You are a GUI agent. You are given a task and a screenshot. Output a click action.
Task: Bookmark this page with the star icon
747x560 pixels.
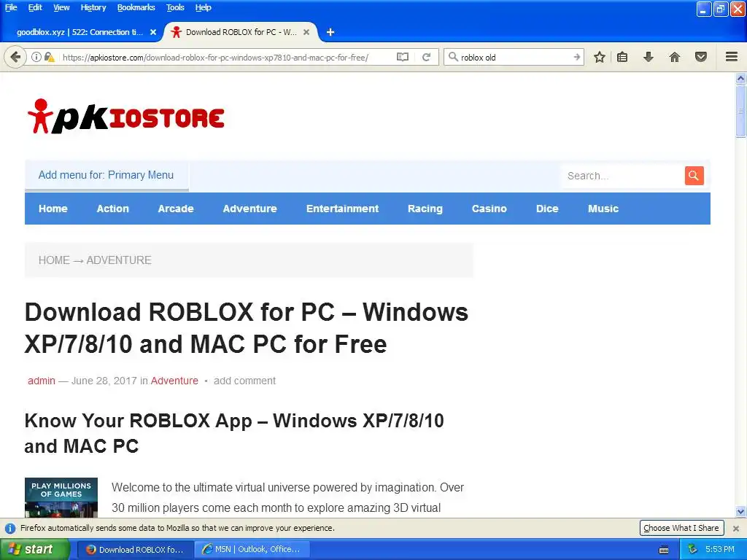click(600, 57)
